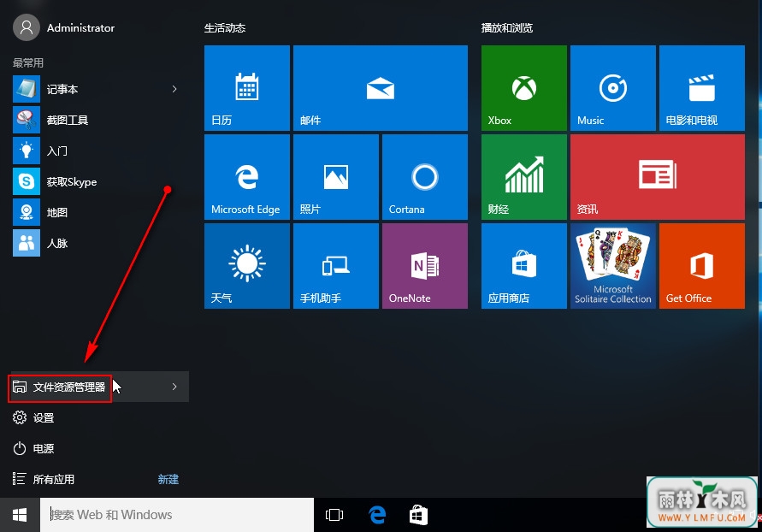Open the Movies & TV (电影和电视) tile
The height and width of the screenshot is (532, 762).
(702, 88)
